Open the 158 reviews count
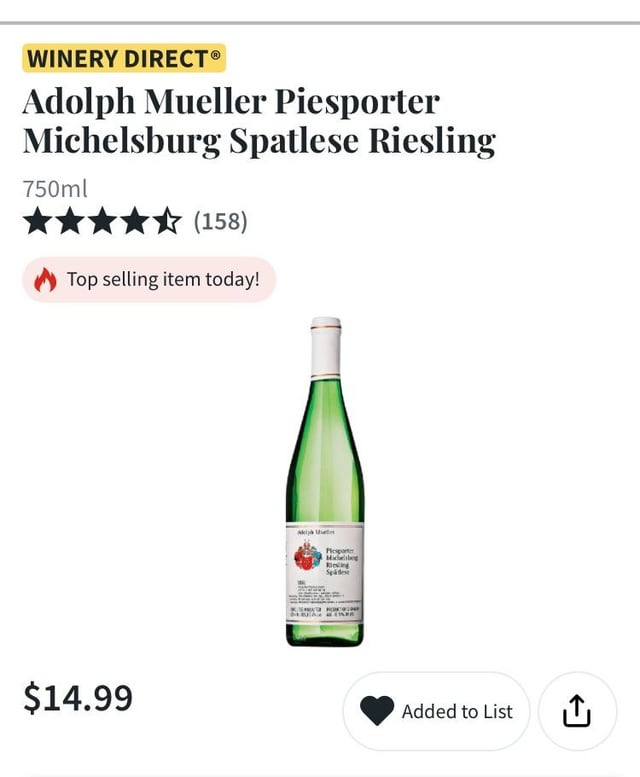The image size is (640, 777). click(x=220, y=220)
